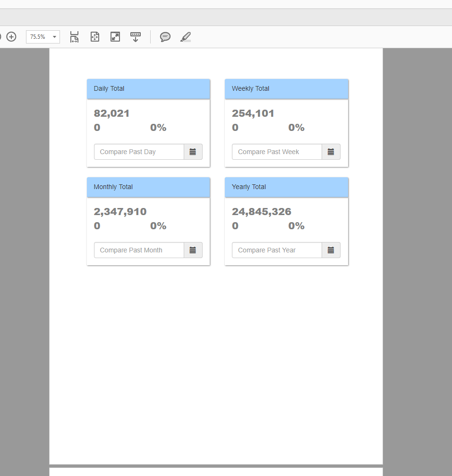Click the 0% under Daily Total
The image size is (452, 476).
pos(158,128)
